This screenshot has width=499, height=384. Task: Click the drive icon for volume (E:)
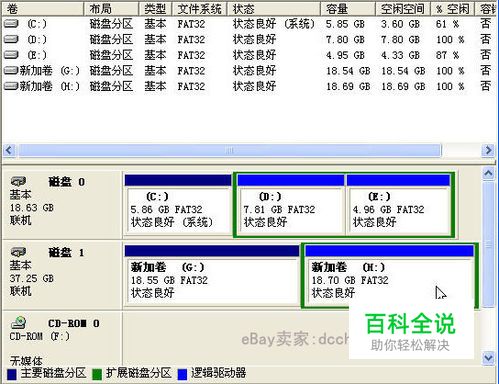[x=11, y=55]
